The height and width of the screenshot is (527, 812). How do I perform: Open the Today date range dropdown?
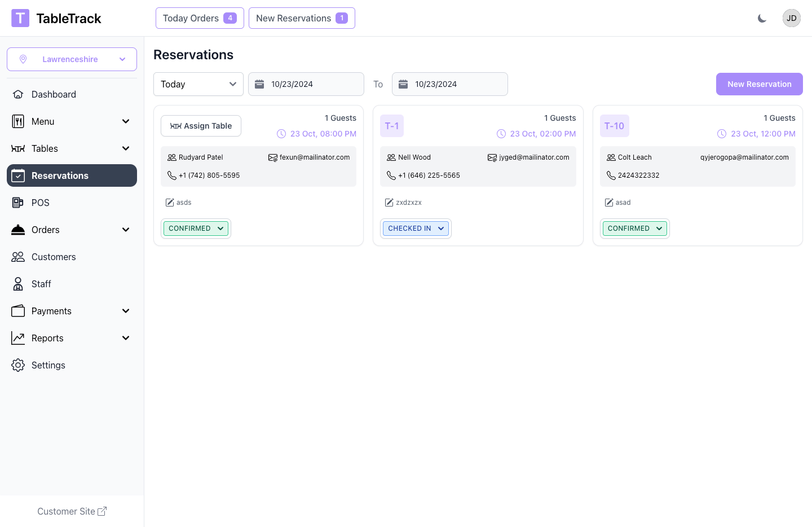[x=198, y=84]
